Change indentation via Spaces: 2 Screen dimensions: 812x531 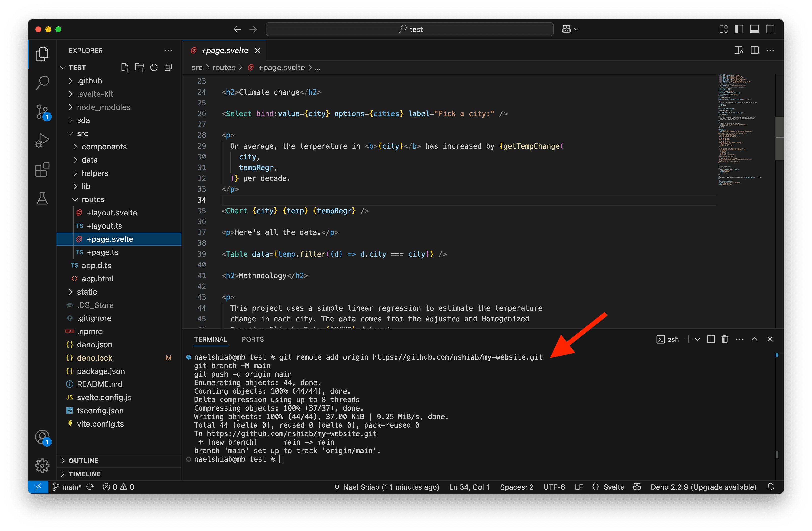coord(516,487)
